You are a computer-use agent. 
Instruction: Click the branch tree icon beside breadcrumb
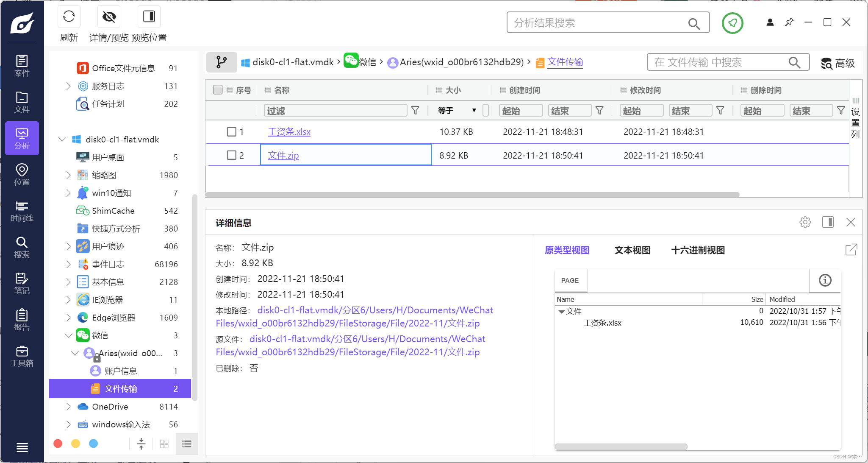tap(221, 62)
